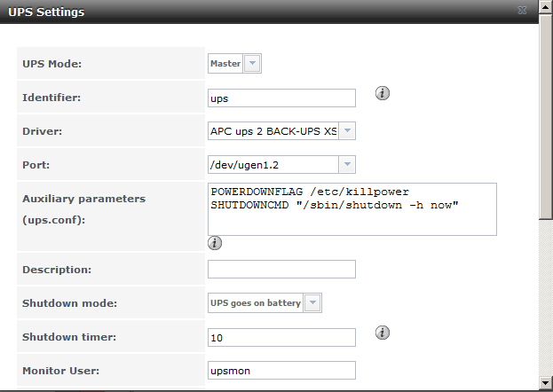The height and width of the screenshot is (392, 553).
Task: Click the Driver combo box text
Action: click(273, 131)
